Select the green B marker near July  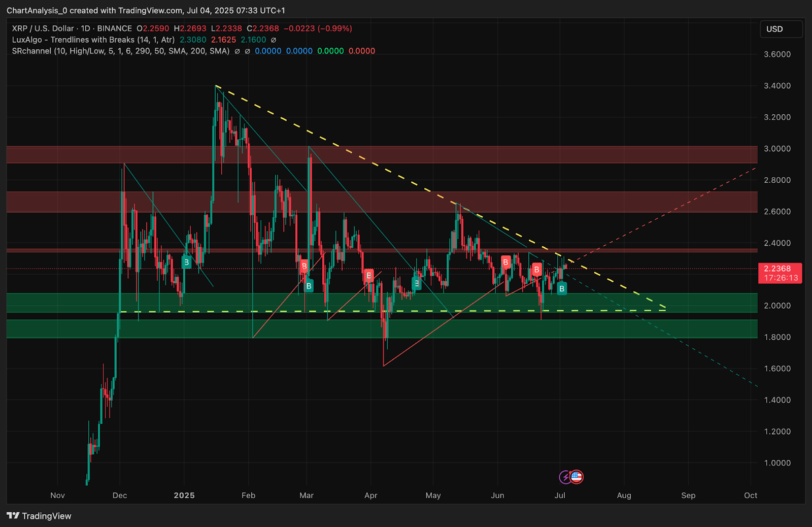(561, 288)
